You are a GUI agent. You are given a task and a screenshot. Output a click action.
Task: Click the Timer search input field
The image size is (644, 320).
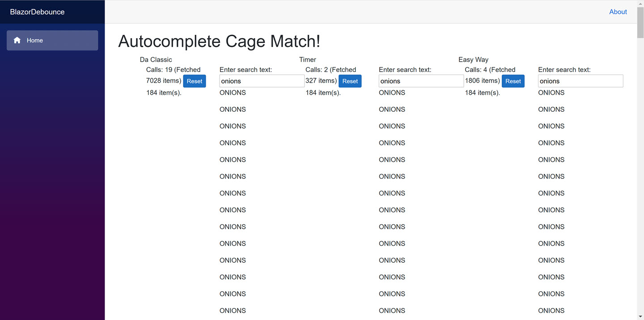421,81
